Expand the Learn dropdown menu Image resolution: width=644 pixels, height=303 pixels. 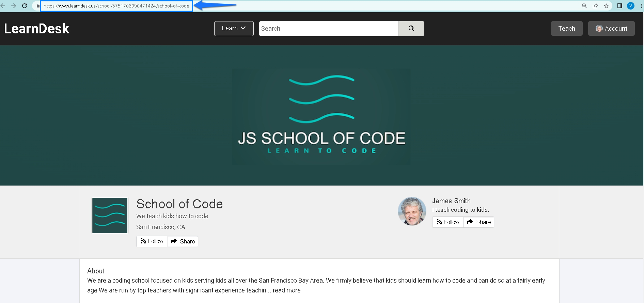(x=234, y=29)
